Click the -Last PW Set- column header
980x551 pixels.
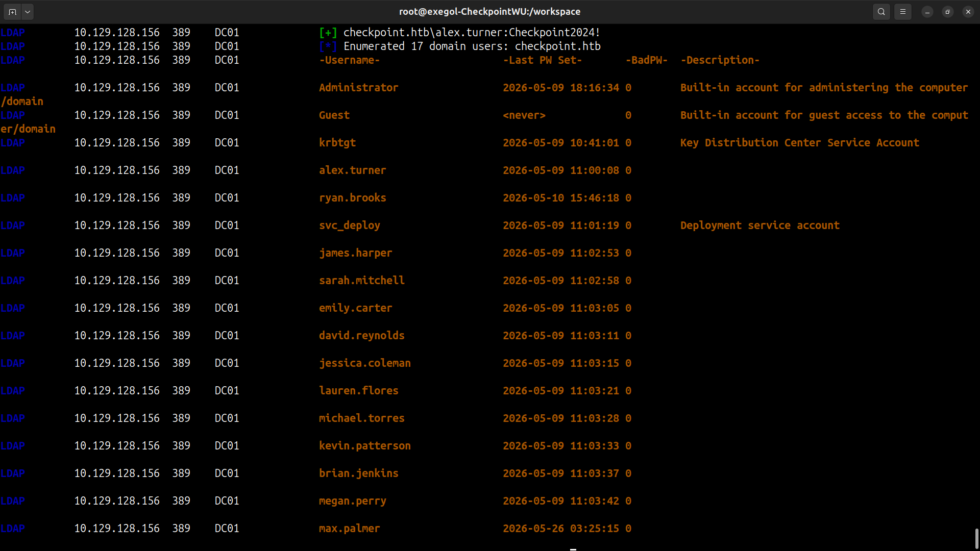[543, 60]
